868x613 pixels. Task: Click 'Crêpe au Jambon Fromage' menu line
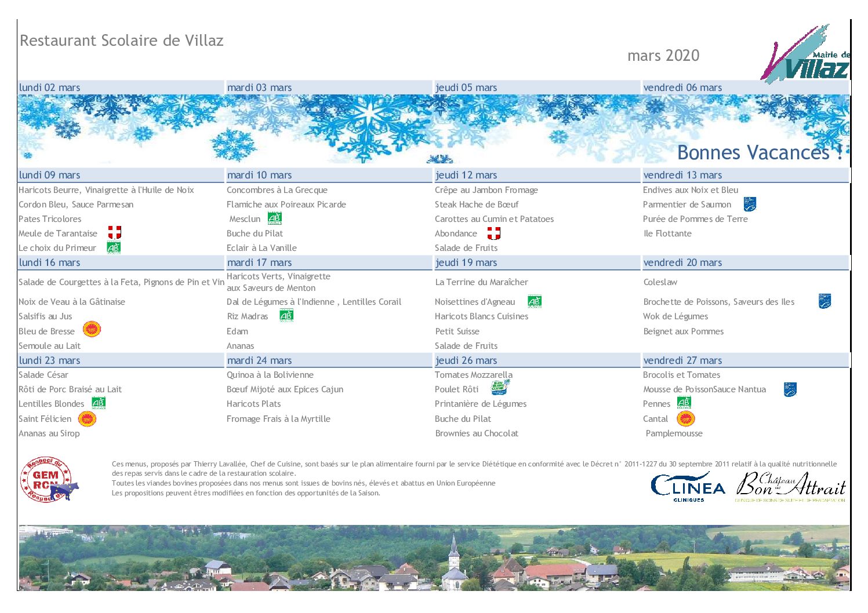tap(486, 190)
